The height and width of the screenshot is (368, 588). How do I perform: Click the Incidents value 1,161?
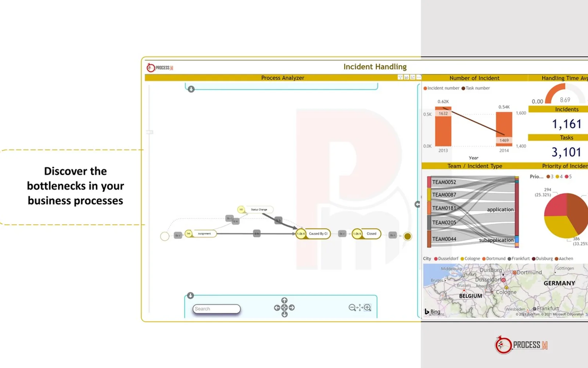[x=567, y=124]
